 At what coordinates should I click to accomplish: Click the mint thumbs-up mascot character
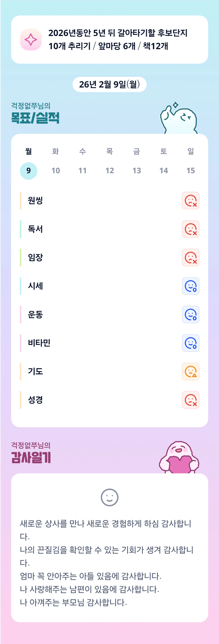tap(178, 119)
